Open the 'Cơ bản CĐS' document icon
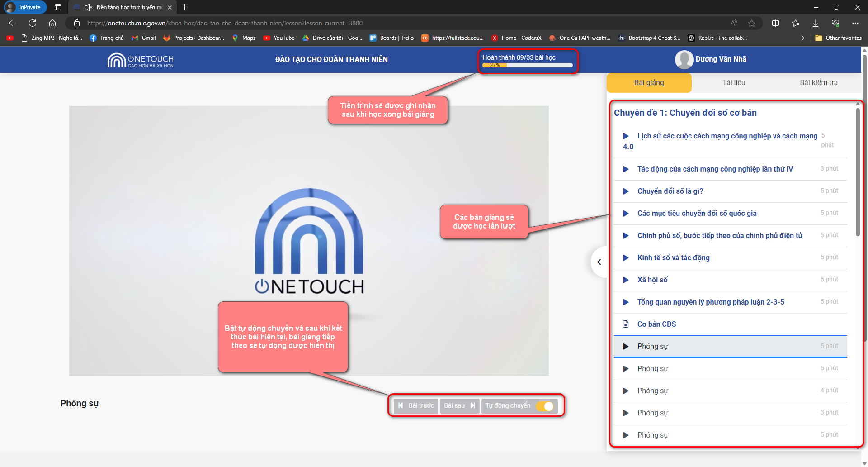 click(626, 324)
